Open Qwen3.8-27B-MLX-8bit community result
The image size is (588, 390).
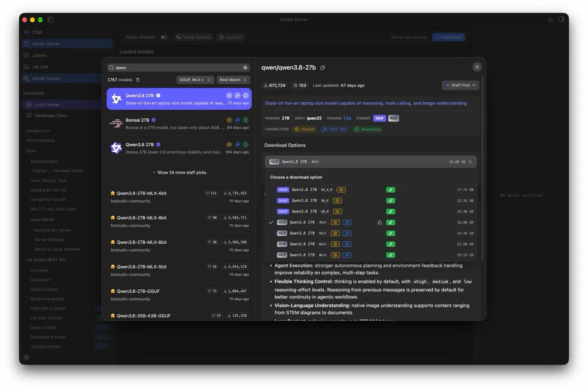point(179,221)
